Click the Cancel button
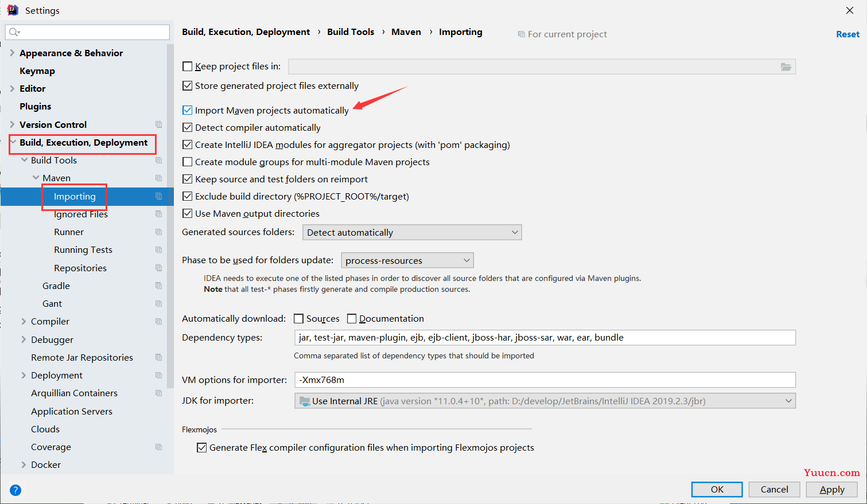 tap(775, 490)
